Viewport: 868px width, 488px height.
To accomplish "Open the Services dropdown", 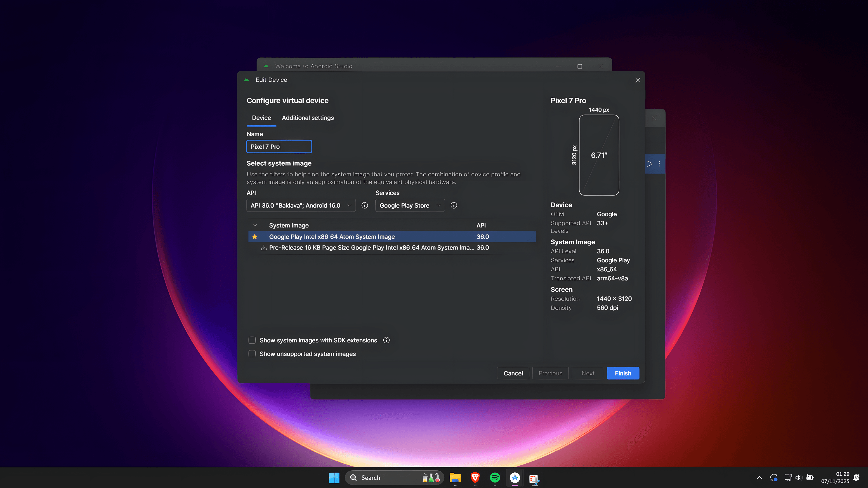I will 410,205.
